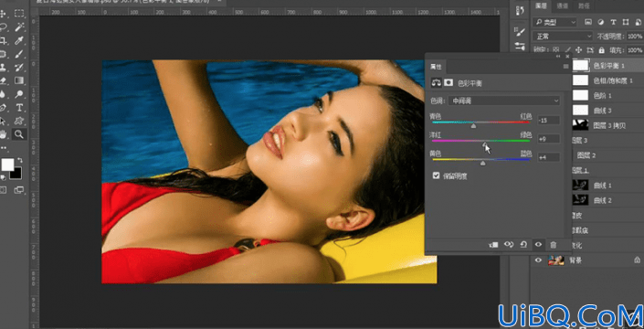
Task: Select the Crop tool
Action: click(4, 40)
